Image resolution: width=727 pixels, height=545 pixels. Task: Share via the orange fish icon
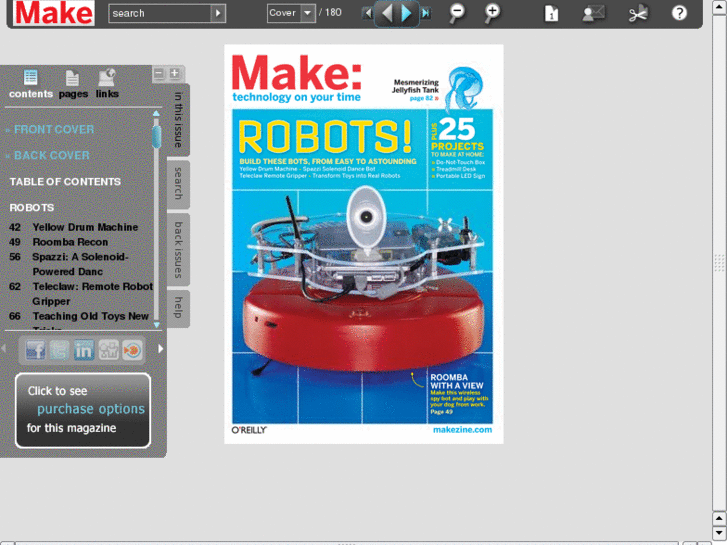tap(132, 350)
